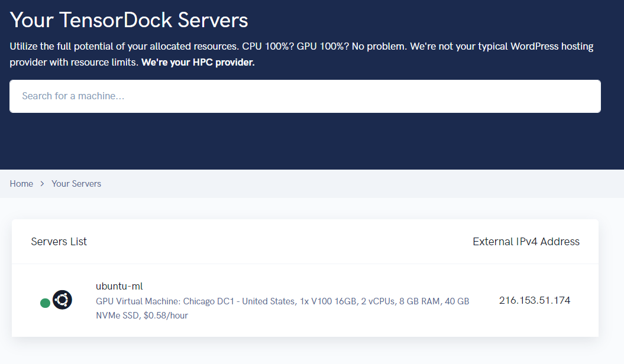Click the IP address 216.153.51.174

(534, 300)
